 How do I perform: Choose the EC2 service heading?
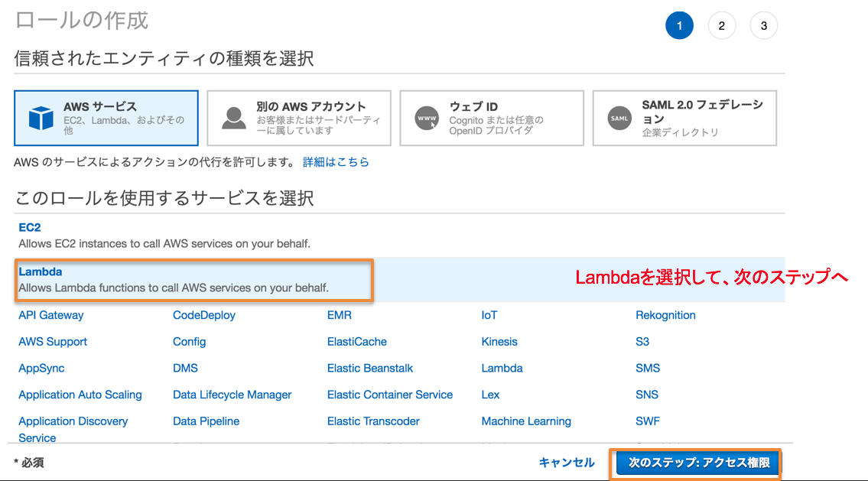pyautogui.click(x=30, y=227)
